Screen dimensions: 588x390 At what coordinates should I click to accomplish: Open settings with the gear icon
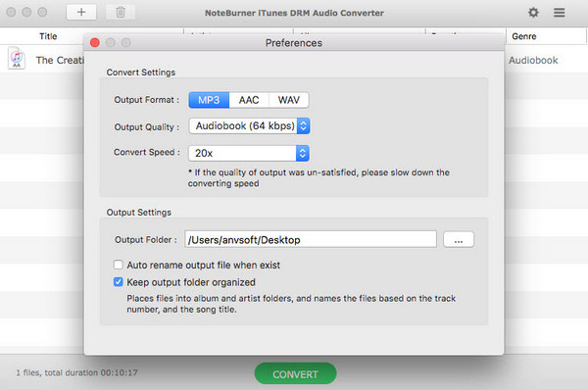(533, 13)
